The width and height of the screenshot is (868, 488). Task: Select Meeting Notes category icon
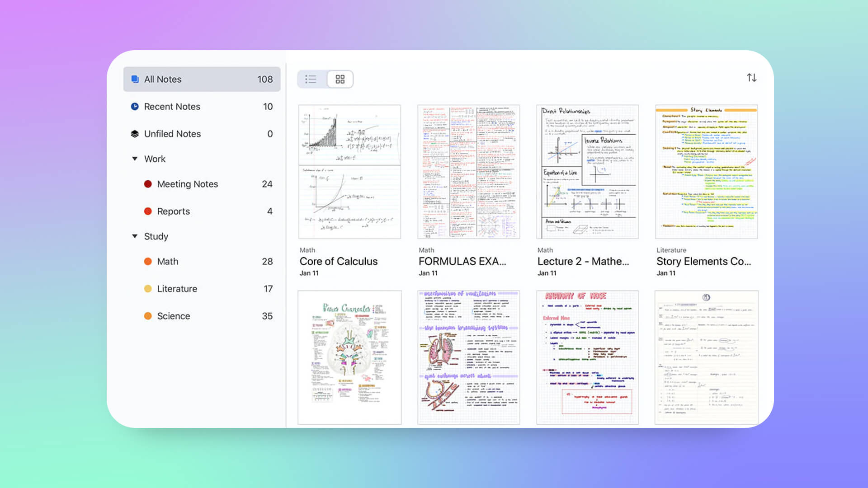147,183
